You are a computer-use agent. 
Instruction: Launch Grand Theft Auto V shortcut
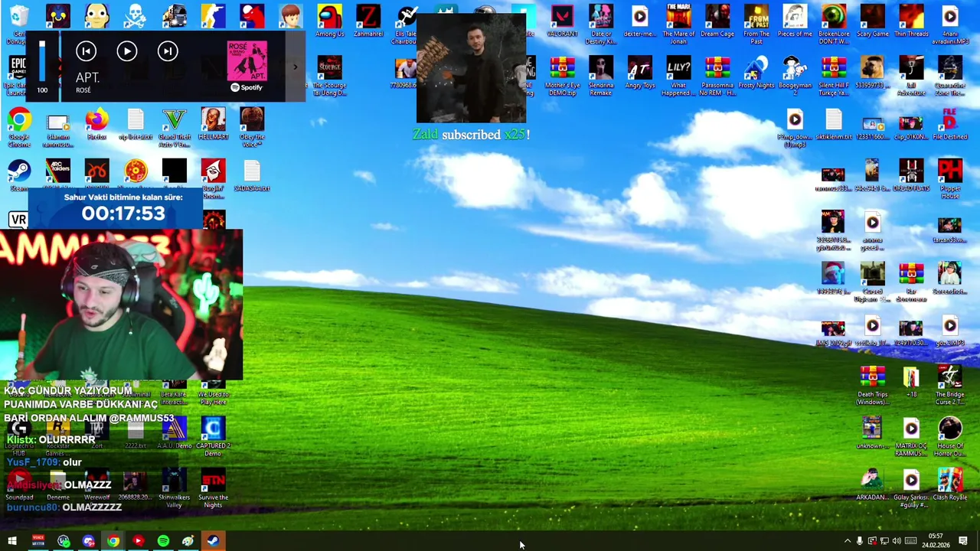(x=174, y=128)
